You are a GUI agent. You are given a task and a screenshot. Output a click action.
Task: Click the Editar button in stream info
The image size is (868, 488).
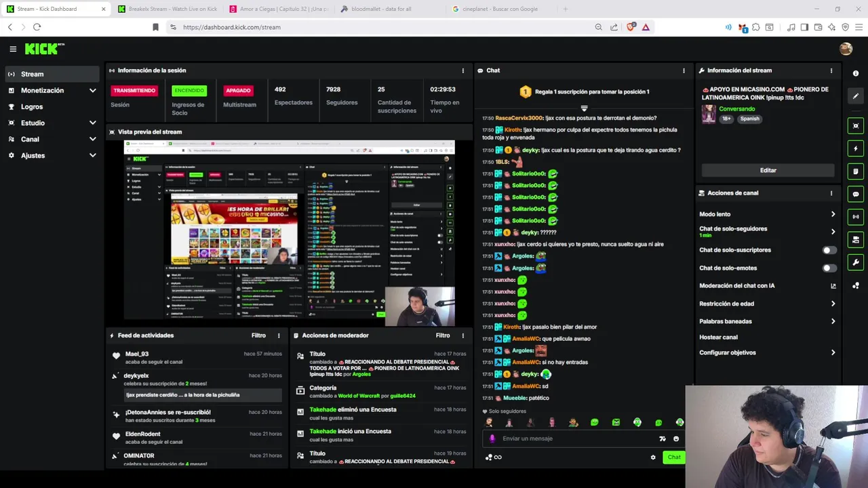[768, 170]
